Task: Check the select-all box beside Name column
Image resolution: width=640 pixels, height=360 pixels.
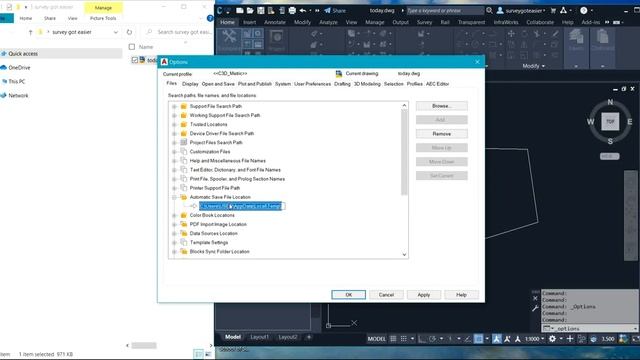Action: pyautogui.click(x=132, y=47)
